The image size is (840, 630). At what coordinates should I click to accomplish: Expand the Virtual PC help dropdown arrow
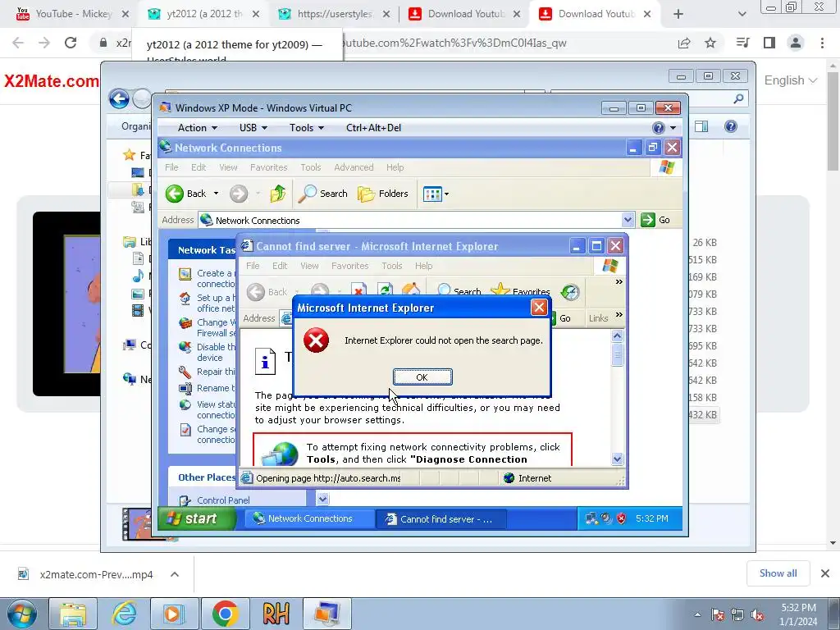(x=673, y=127)
